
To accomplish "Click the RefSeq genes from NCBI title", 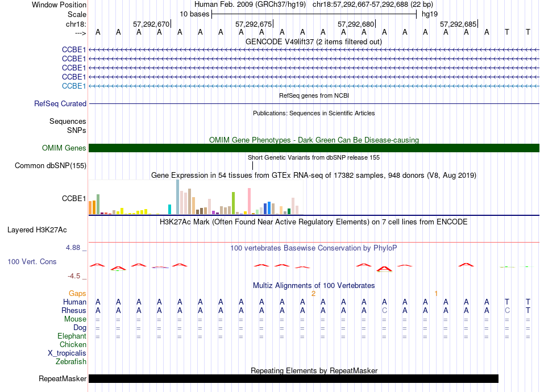I will pos(314,95).
